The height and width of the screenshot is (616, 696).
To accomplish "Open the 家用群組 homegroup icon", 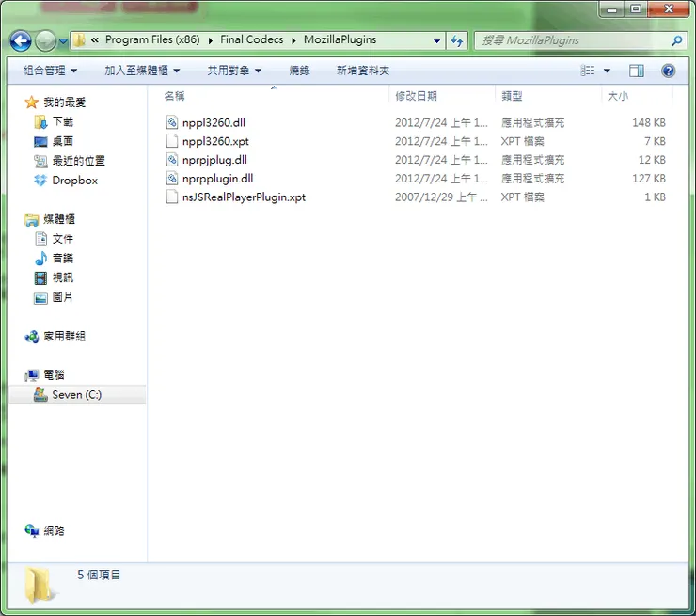I will pos(32,337).
